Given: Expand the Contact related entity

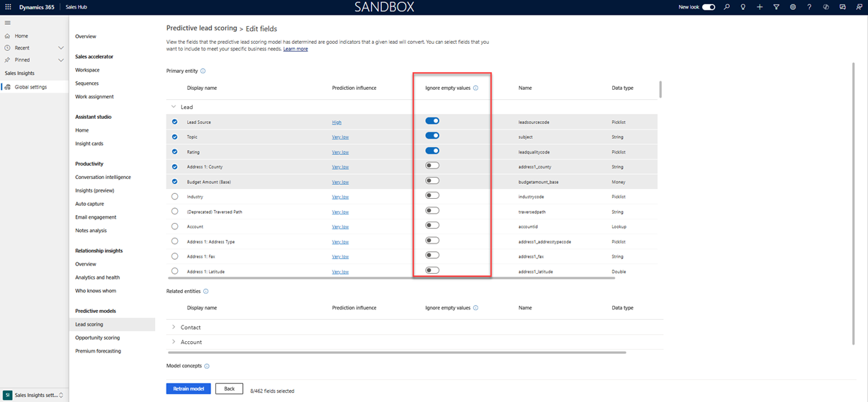Looking at the screenshot, I should click(x=174, y=327).
